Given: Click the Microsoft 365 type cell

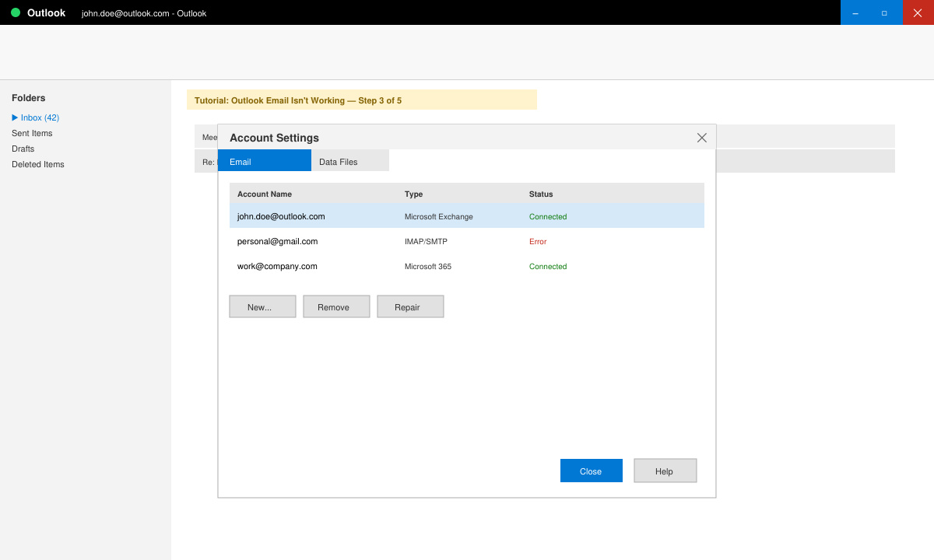Looking at the screenshot, I should tap(428, 266).
